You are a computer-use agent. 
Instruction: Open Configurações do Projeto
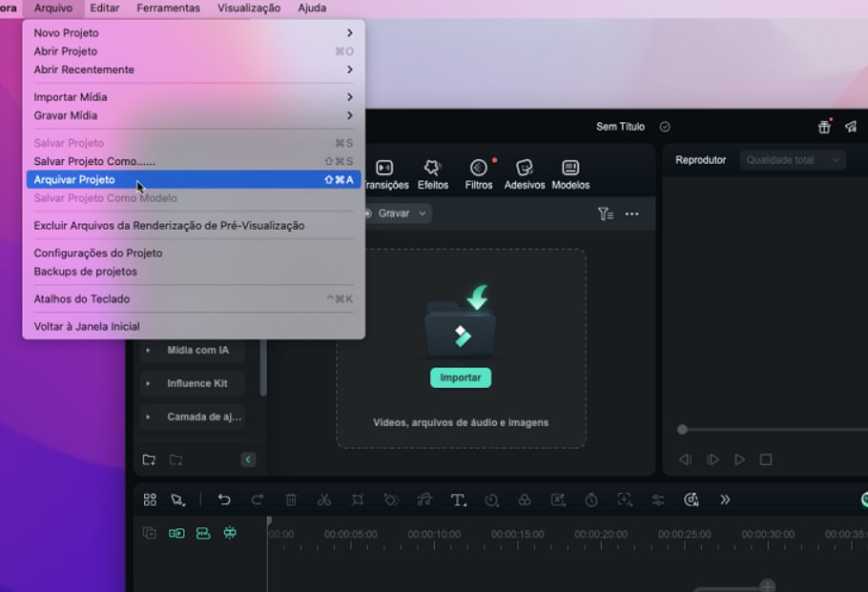[x=194, y=253]
